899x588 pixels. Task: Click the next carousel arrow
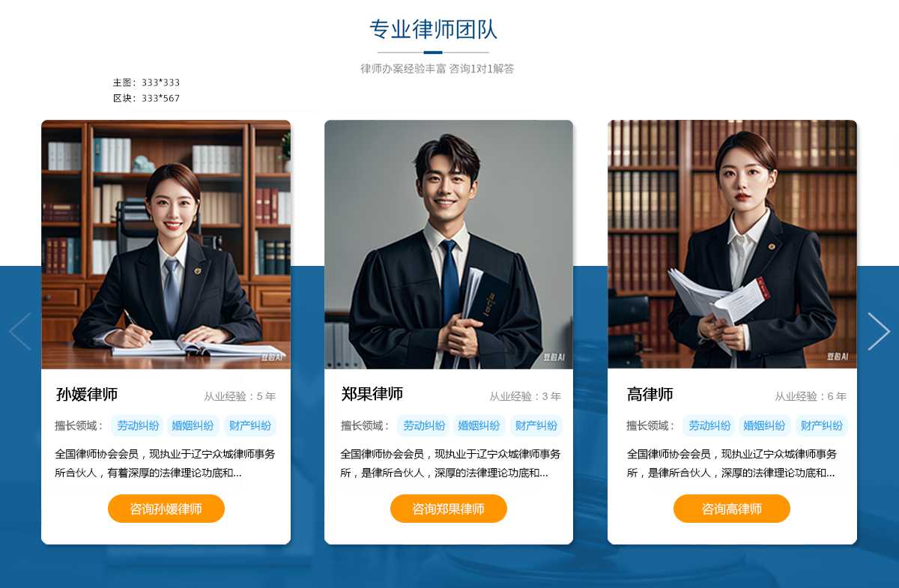879,331
